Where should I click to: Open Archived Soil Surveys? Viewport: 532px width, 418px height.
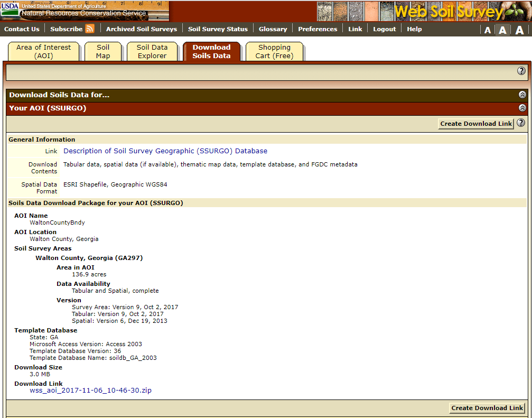pyautogui.click(x=142, y=29)
